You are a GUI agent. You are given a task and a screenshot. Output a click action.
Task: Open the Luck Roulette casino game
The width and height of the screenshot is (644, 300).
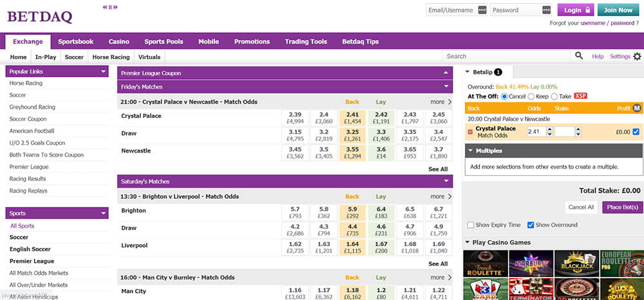click(622, 289)
